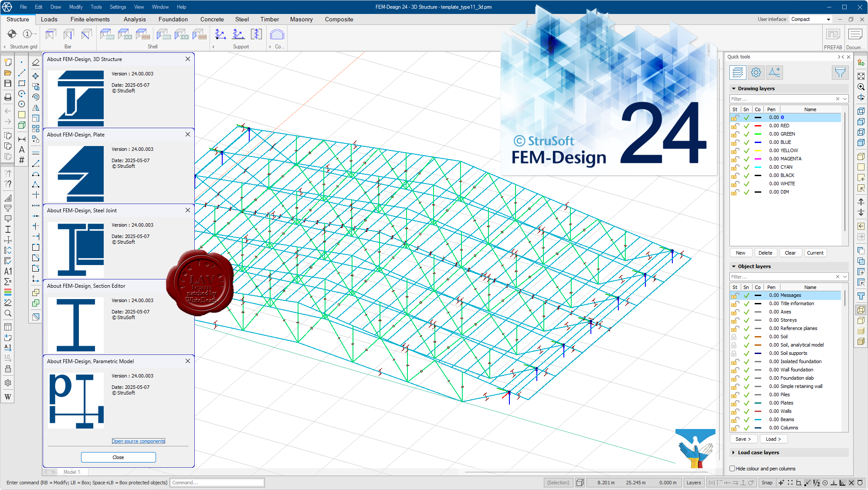This screenshot has width=868, height=490.
Task: Click the Delete drawing layer button
Action: coord(765,253)
